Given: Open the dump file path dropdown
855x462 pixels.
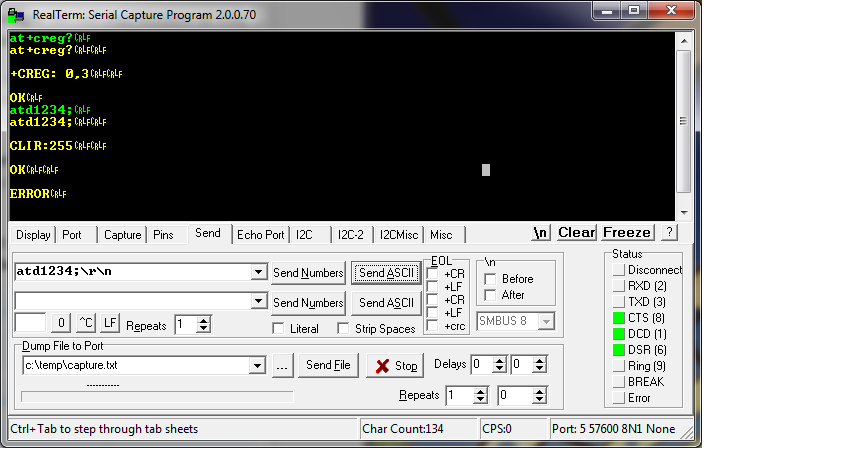Looking at the screenshot, I should (259, 366).
